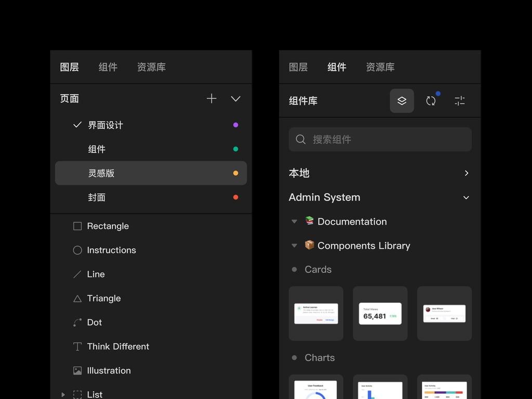Select the Rectangle layer
Screen dimensions: 532x399
[x=151, y=226]
